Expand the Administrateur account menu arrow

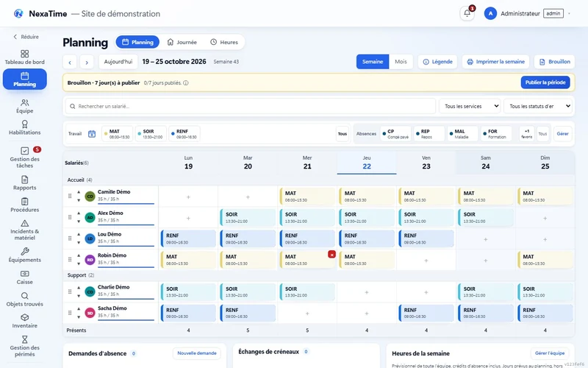point(569,13)
